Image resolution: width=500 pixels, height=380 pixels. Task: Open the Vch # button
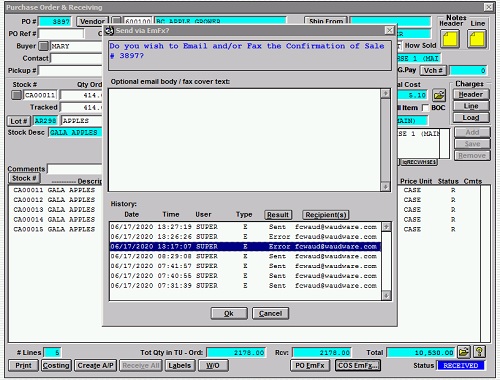click(x=433, y=70)
